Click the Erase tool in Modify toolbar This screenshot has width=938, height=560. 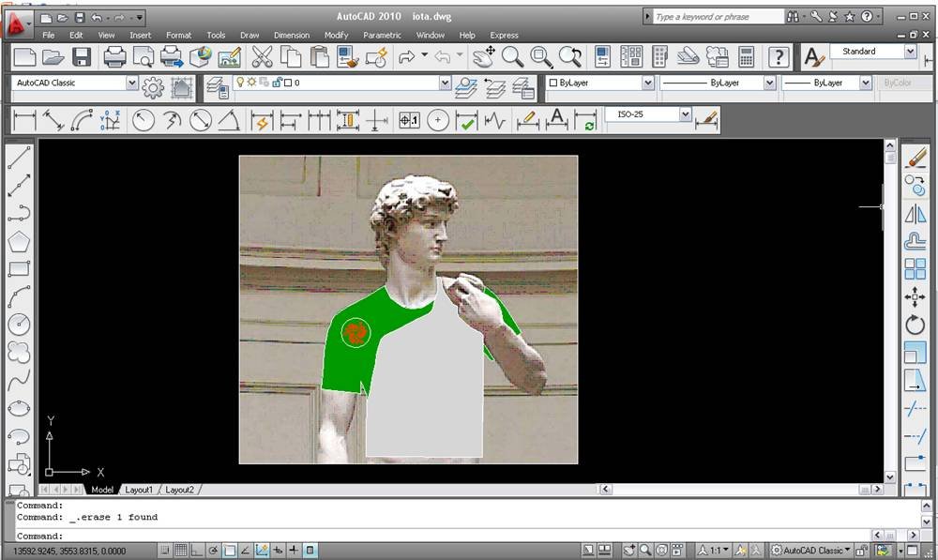[915, 158]
